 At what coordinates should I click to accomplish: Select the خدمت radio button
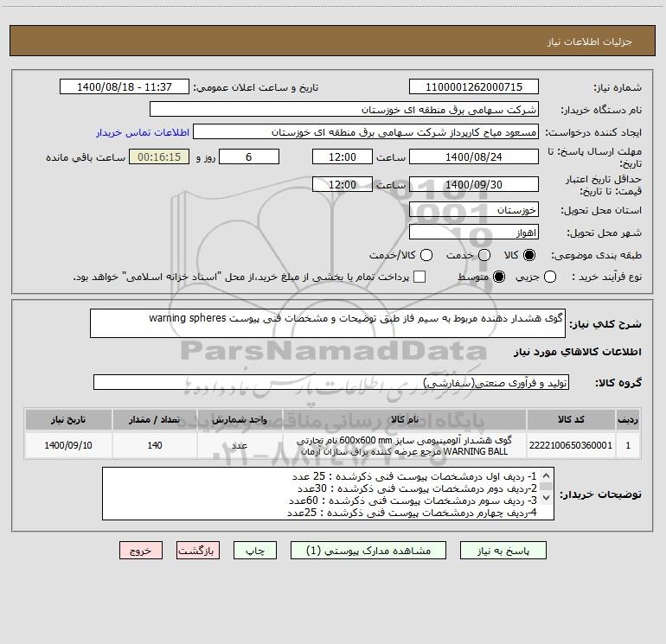tap(484, 255)
